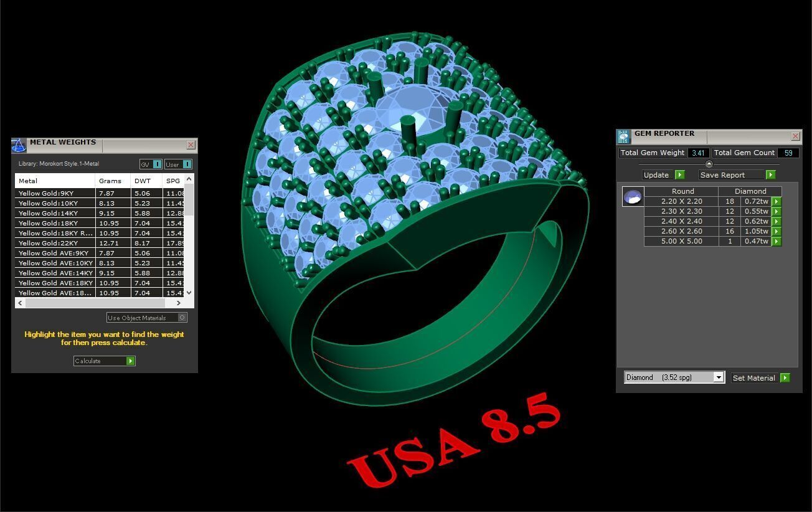Viewport: 812px width, 512px height.
Task: Click the Set Material button
Action: [x=760, y=378]
